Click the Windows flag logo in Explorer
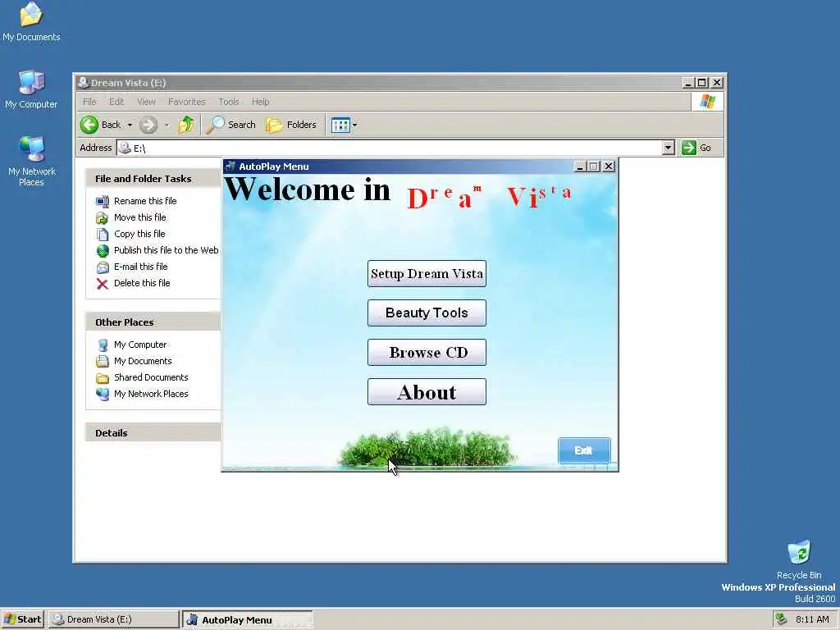The height and width of the screenshot is (630, 840). (707, 101)
